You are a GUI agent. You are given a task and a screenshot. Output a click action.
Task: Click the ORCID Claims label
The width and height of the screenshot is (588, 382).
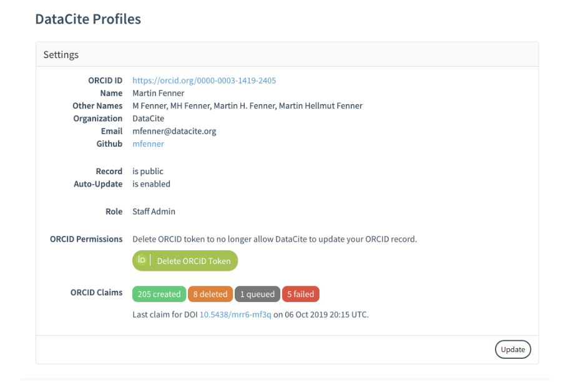96,292
